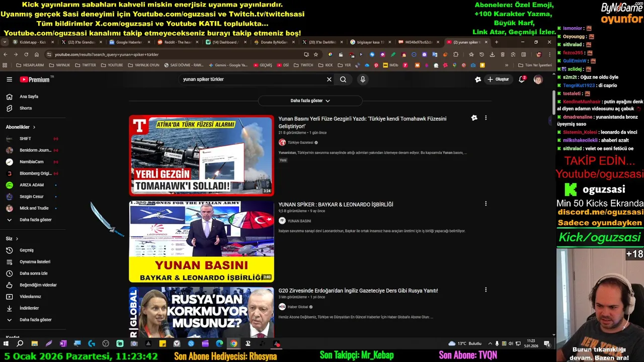Click sparkle icon next to Tomahawk video menu

pos(474,118)
